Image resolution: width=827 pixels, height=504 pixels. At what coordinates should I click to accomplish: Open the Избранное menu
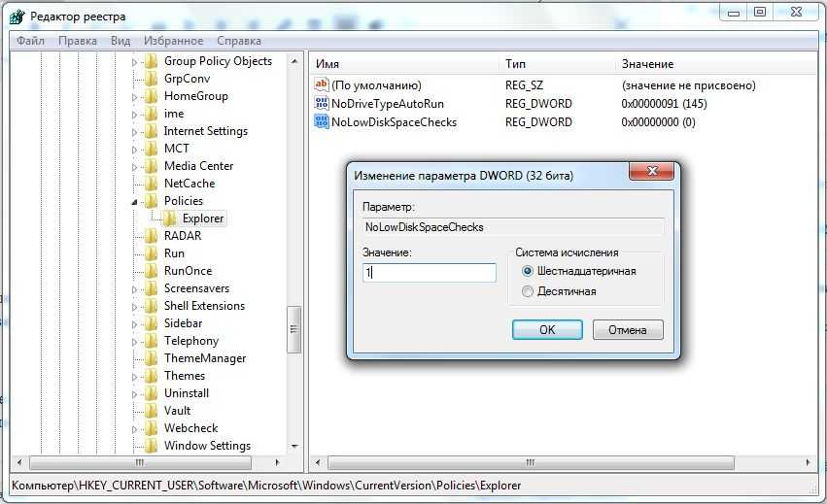pos(173,41)
